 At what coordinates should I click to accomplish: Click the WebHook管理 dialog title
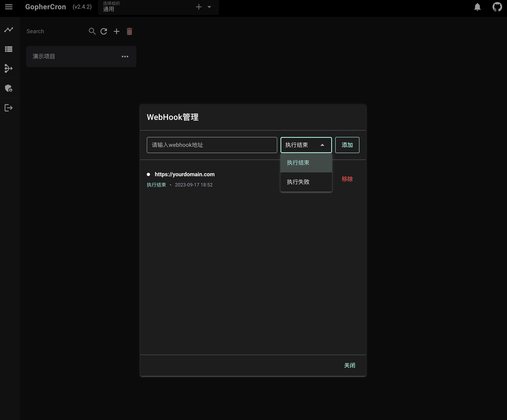tap(173, 117)
